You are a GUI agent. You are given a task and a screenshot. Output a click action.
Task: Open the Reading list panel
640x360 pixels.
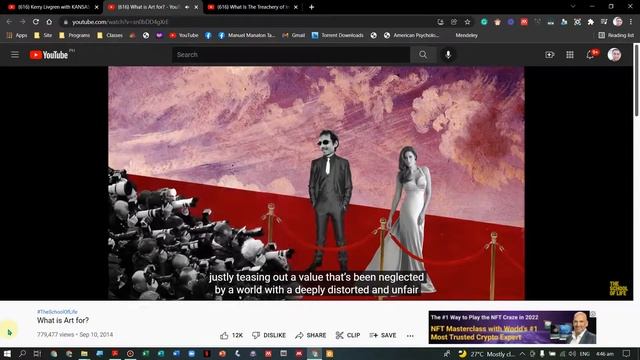[x=616, y=36]
